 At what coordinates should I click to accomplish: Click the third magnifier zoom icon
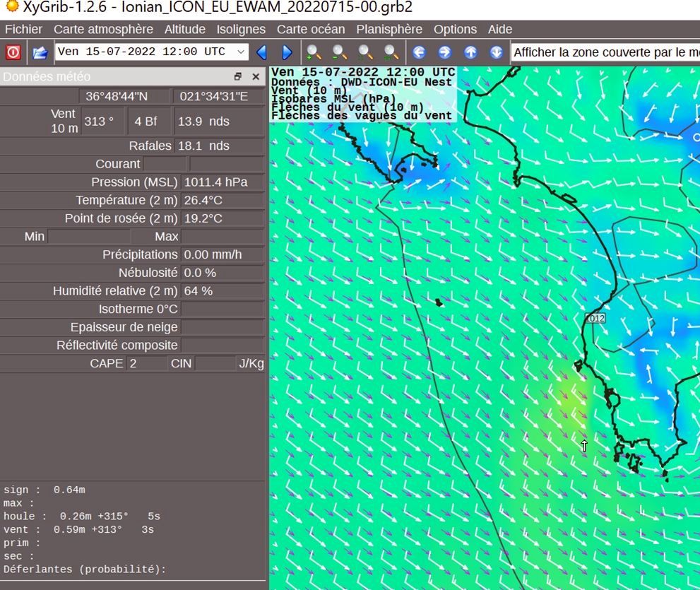click(366, 52)
